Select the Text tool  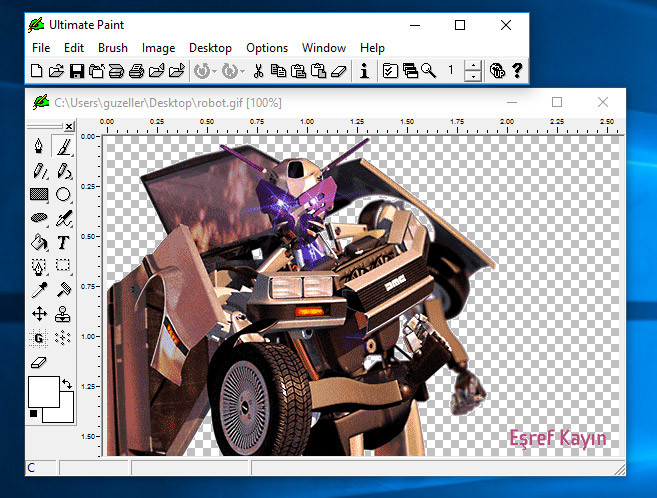tap(63, 242)
